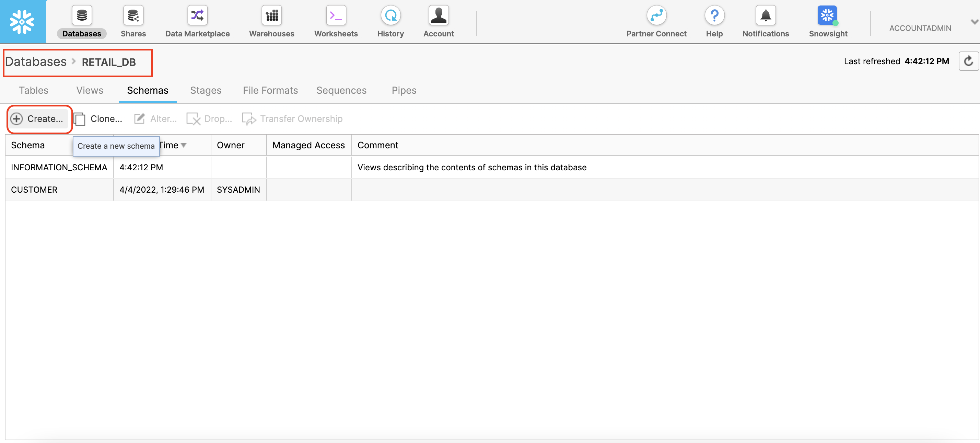Click the Alter... button

coord(155,119)
